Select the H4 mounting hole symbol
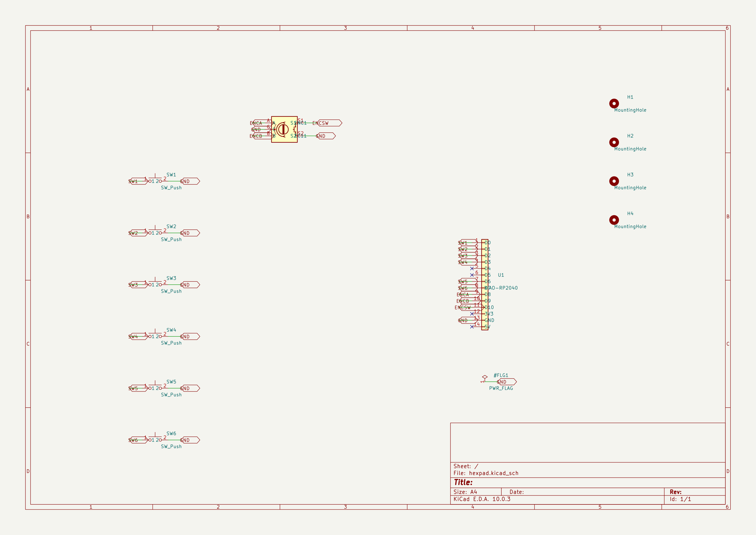This screenshot has width=756, height=535. click(614, 220)
